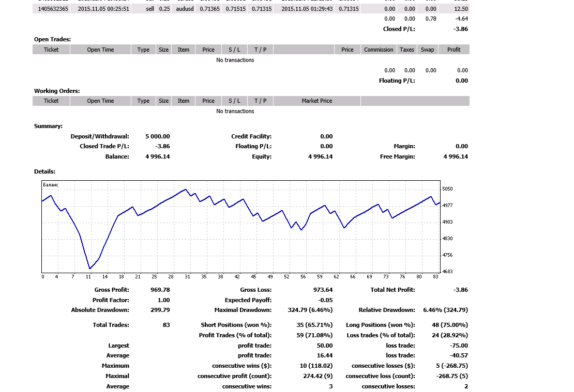This screenshot has width=574, height=392.
Task: Click largest loss trade value -75.00
Action: pyautogui.click(x=459, y=346)
